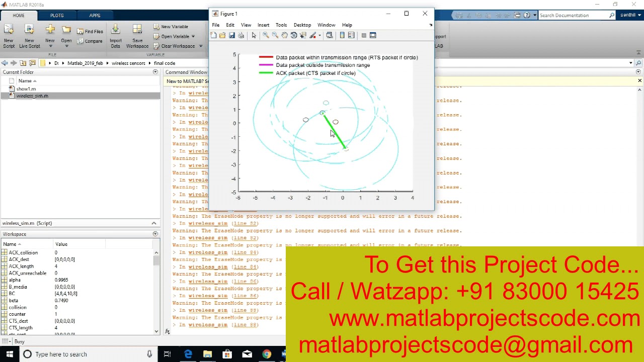
Task: Select the Rotate 3D tool
Action: (293, 35)
